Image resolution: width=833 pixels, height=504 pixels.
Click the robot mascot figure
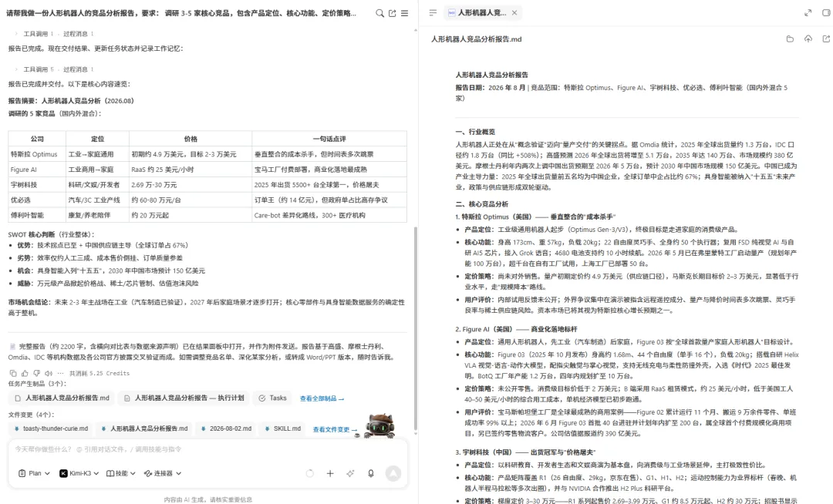(379, 425)
